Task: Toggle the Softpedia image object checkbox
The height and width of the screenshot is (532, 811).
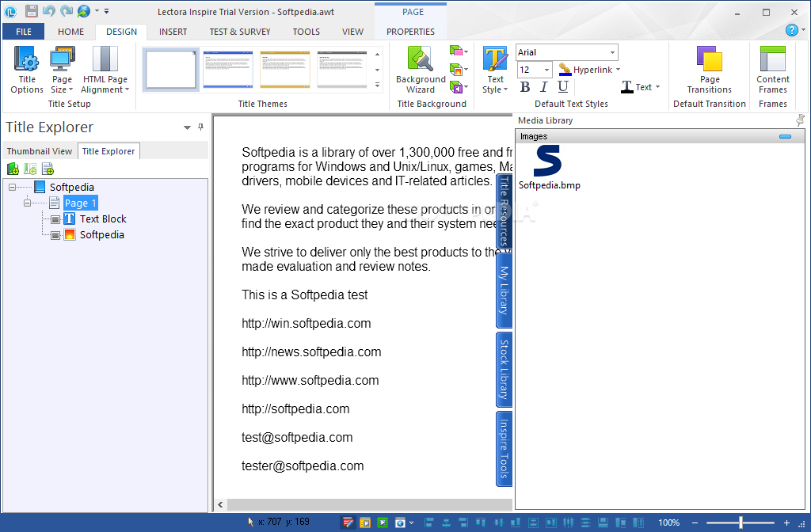Action: 55,235
